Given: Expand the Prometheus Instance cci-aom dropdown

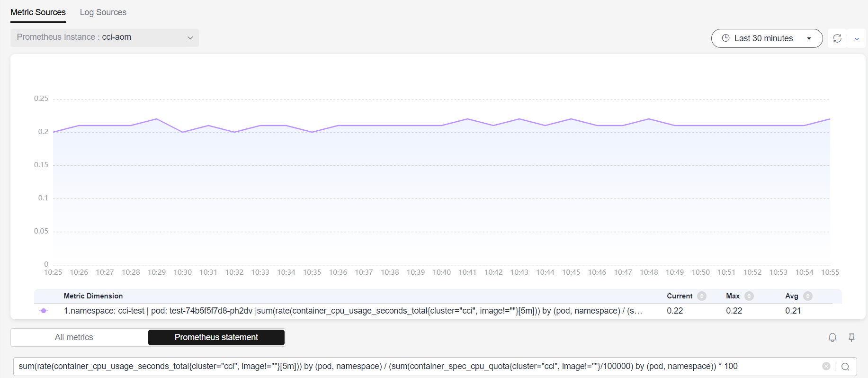Looking at the screenshot, I should click(105, 37).
